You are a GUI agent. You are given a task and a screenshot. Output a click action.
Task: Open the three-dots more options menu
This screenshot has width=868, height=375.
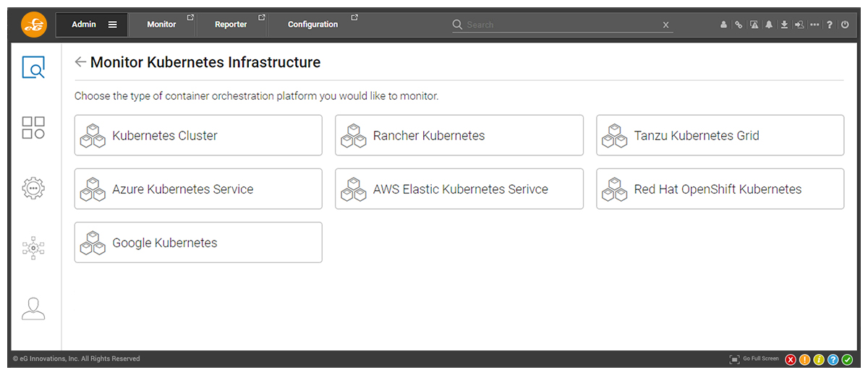point(814,25)
